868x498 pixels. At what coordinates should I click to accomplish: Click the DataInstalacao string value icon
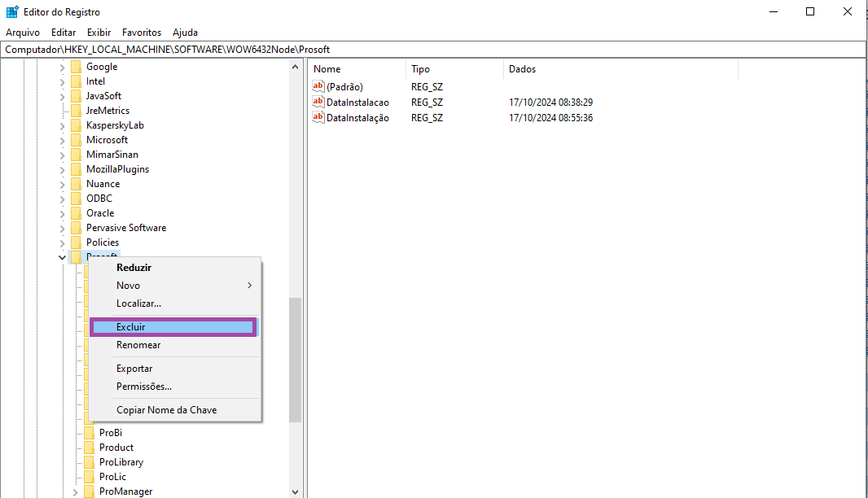(x=318, y=102)
